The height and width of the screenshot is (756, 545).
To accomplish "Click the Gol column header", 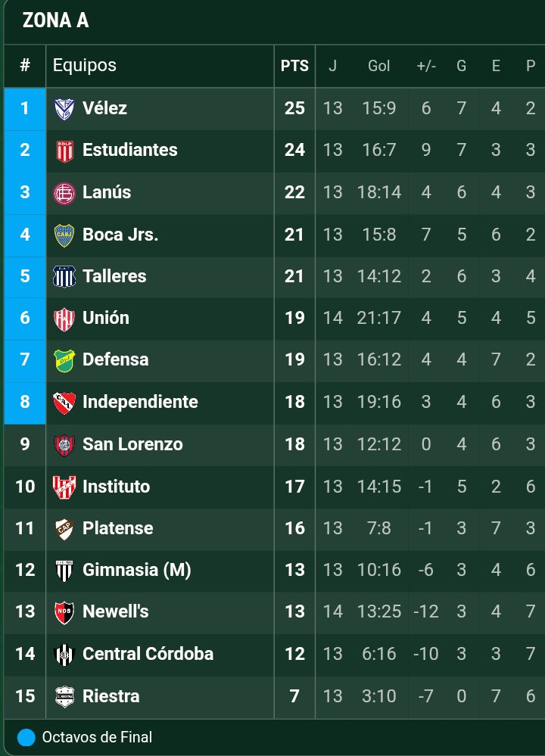I will tap(378, 66).
